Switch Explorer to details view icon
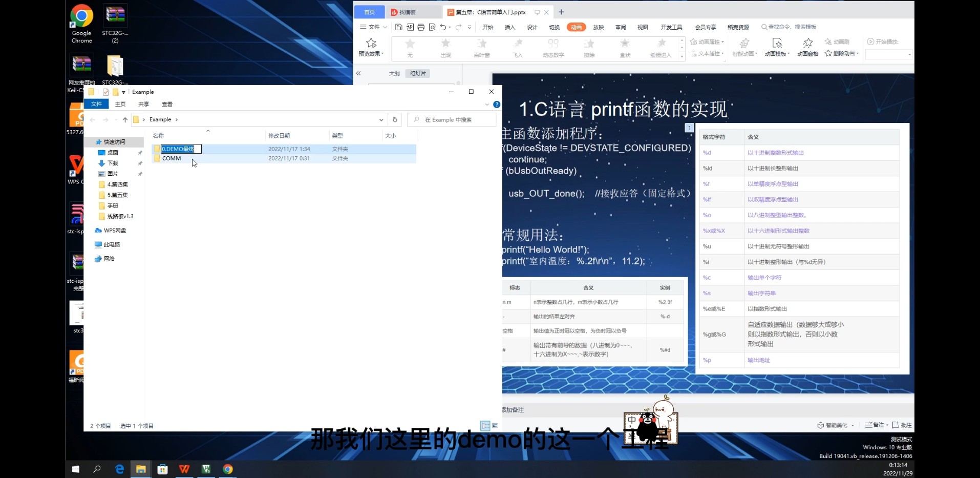Screen dimensions: 980x478 [485, 426]
